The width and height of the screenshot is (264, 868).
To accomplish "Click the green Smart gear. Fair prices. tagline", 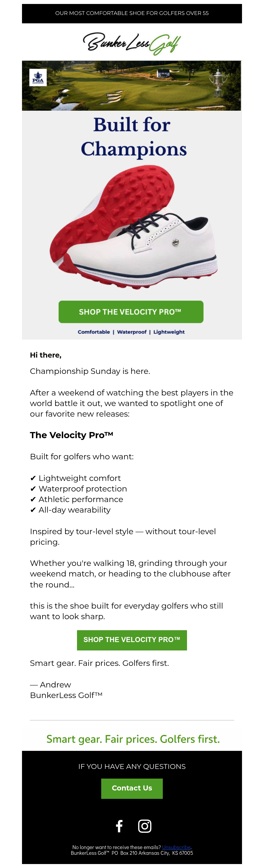I will pos(133,739).
